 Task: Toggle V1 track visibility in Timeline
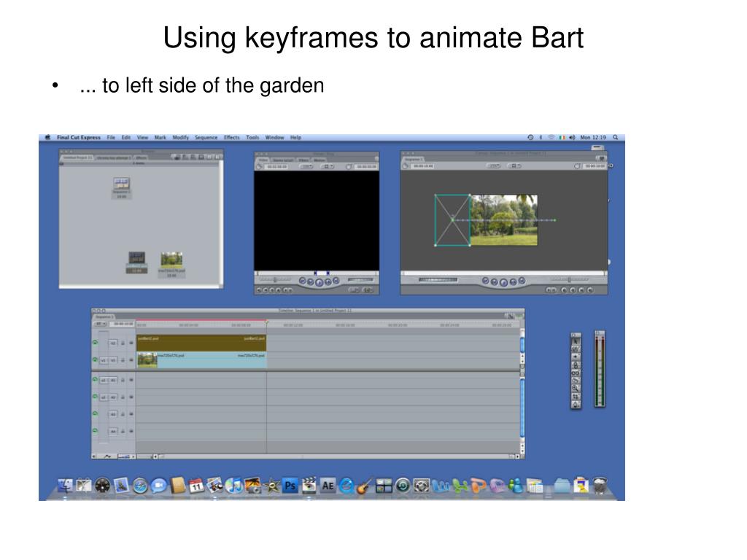coord(96,360)
